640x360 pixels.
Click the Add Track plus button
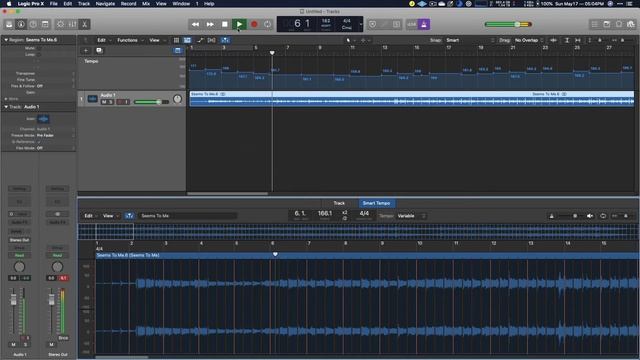point(86,51)
